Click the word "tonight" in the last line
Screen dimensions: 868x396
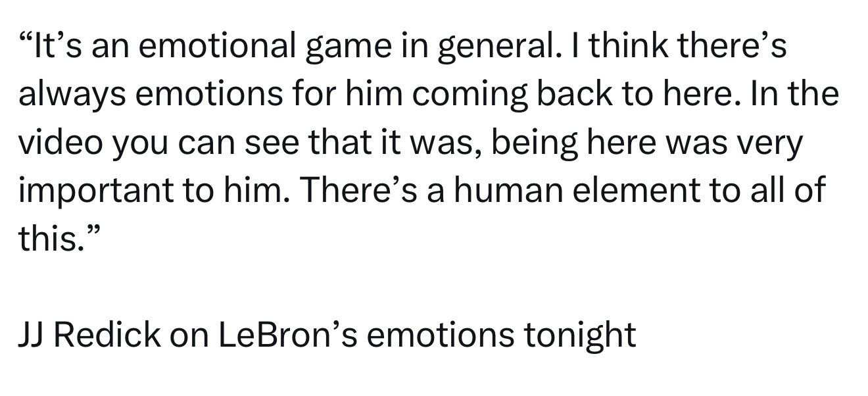579,335
